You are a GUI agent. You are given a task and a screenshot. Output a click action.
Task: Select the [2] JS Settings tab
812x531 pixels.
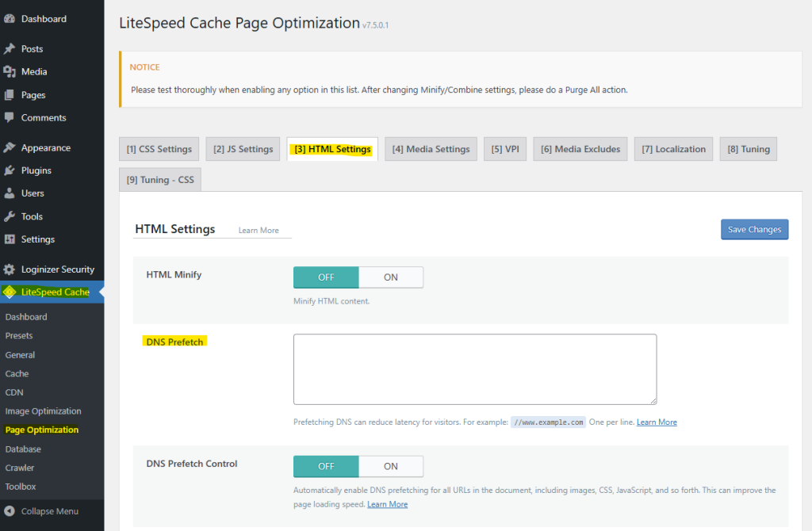(x=243, y=148)
